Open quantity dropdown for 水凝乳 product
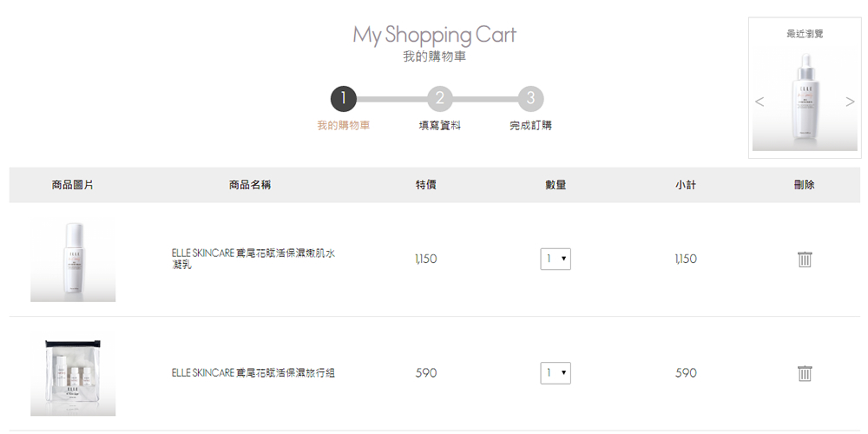 [x=556, y=259]
